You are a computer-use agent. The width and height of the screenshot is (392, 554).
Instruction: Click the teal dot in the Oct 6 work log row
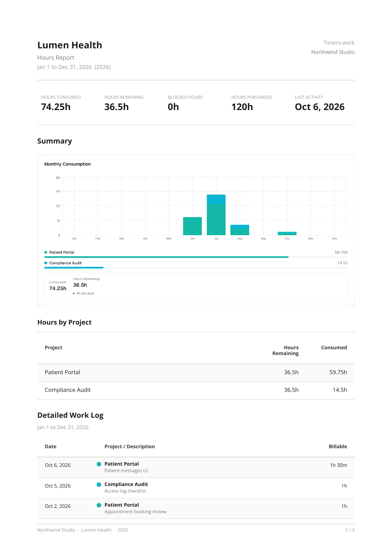pyautogui.click(x=99, y=464)
